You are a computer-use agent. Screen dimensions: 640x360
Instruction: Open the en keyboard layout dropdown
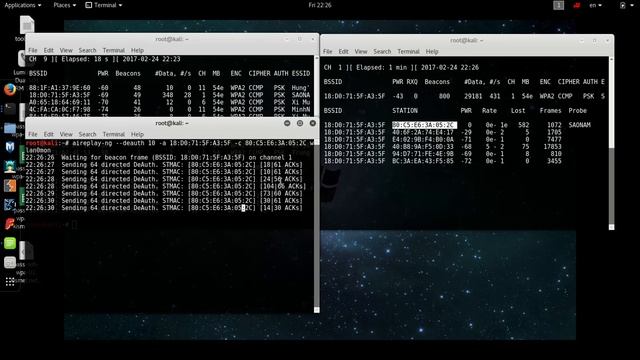pyautogui.click(x=596, y=5)
